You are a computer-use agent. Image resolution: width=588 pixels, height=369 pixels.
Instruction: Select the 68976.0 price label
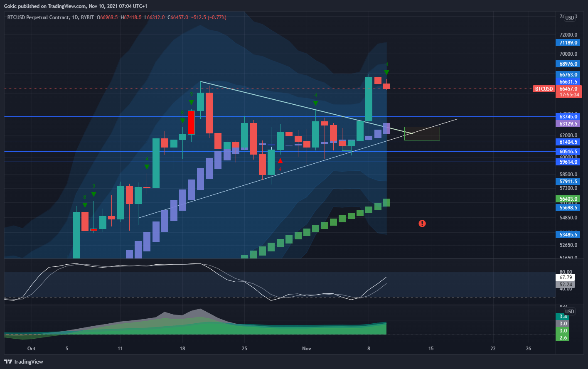(x=568, y=64)
